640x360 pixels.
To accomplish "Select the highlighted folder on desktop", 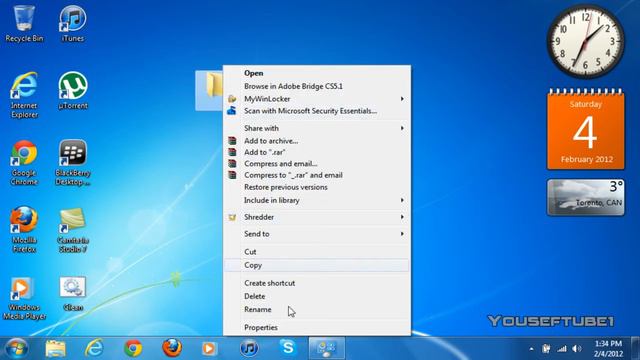I will (x=209, y=90).
